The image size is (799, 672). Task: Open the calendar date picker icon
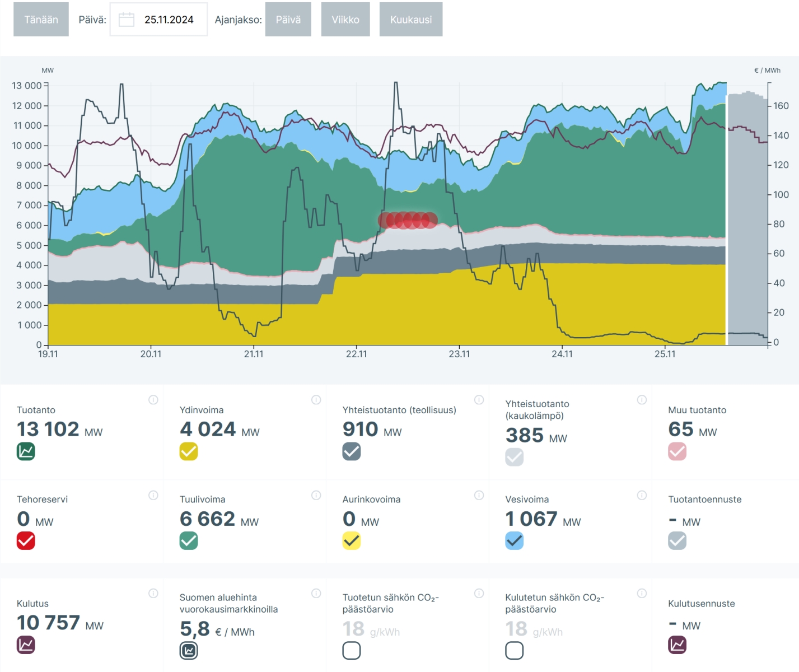127,20
